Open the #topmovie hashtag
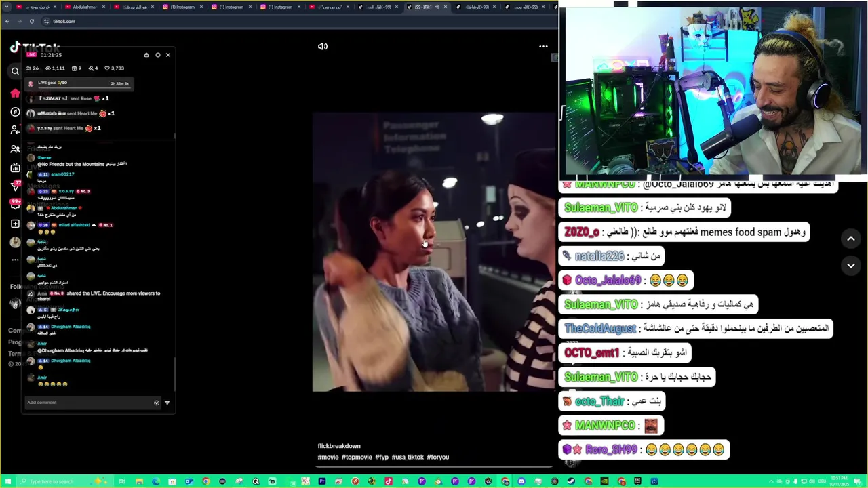The image size is (868, 488). pos(357,457)
